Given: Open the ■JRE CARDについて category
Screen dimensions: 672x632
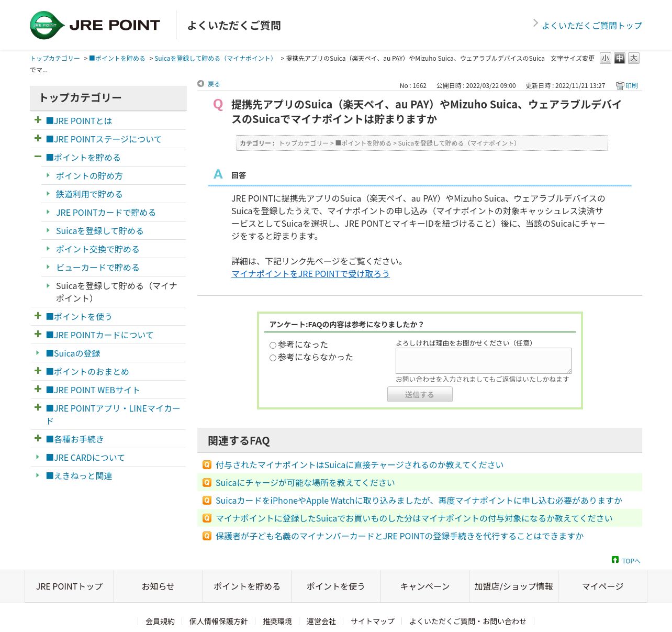Looking at the screenshot, I should point(85,458).
